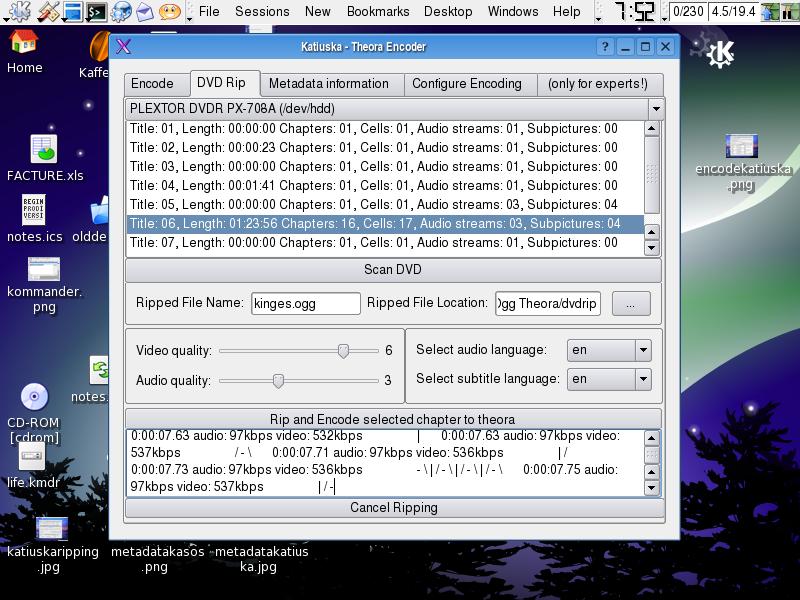Open the globe web browser launcher
This screenshot has height=600, width=800.
pos(121,12)
